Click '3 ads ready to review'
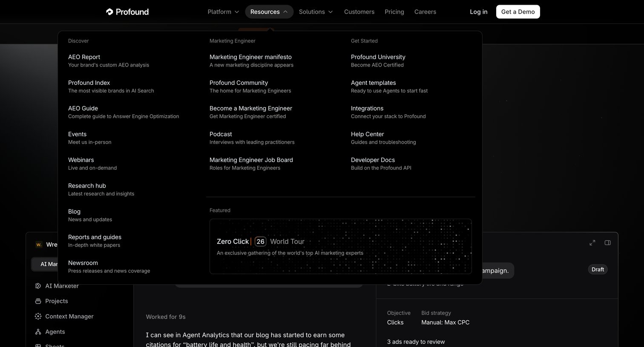This screenshot has width=644, height=347. 416,342
